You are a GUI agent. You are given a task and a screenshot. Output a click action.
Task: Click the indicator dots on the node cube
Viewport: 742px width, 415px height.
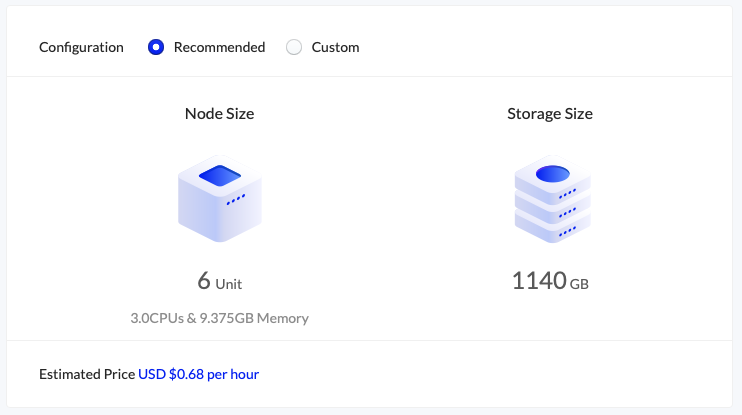point(236,200)
